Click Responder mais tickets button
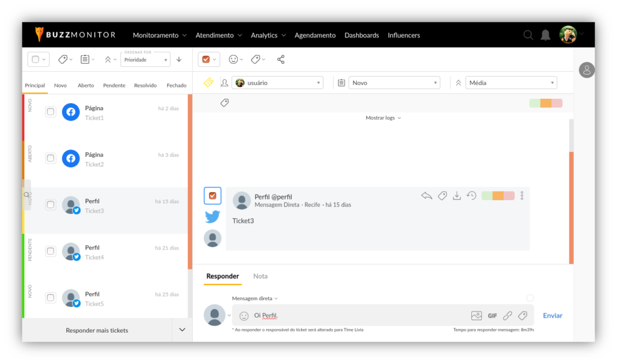617x364 pixels. 97,330
